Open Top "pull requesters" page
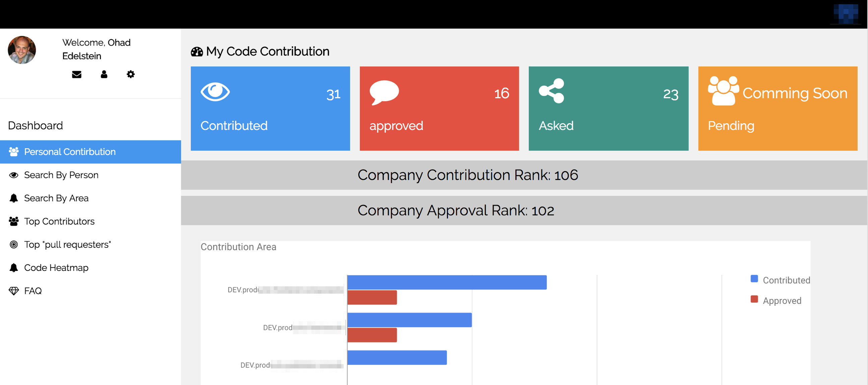868x385 pixels. [67, 244]
